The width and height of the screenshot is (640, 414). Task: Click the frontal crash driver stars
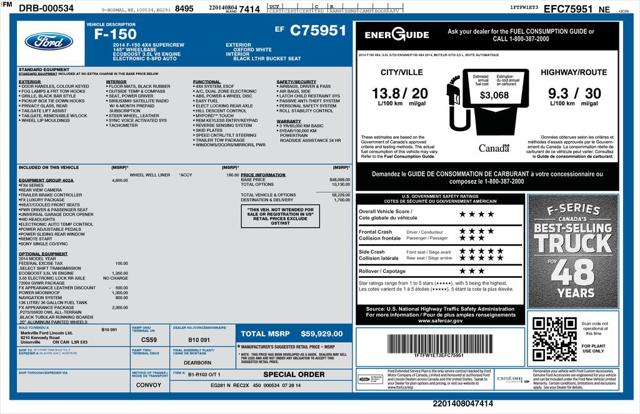point(475,232)
